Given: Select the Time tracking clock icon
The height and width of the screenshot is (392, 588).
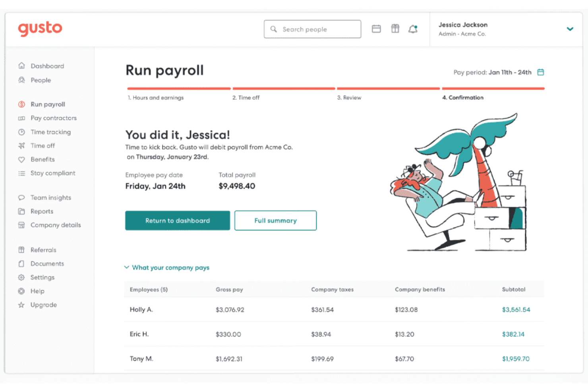Looking at the screenshot, I should click(22, 132).
